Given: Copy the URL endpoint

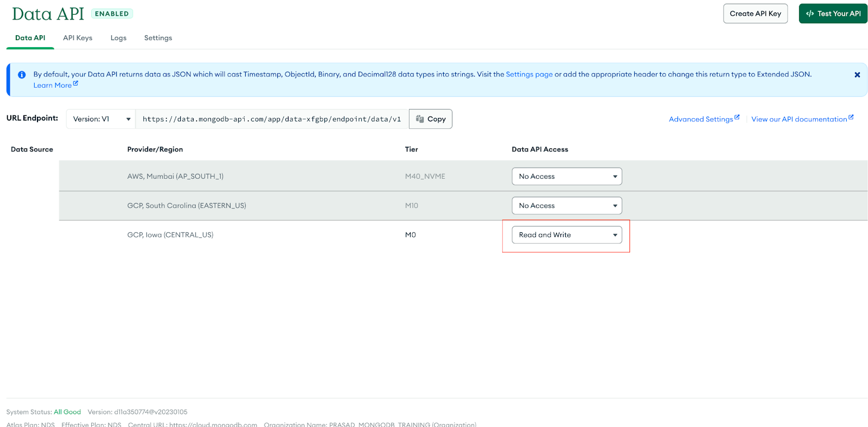Looking at the screenshot, I should (431, 119).
